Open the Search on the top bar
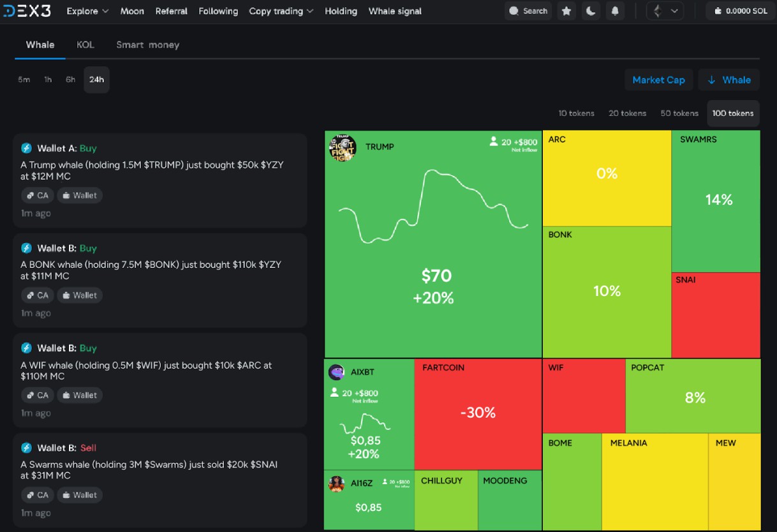 [x=528, y=11]
